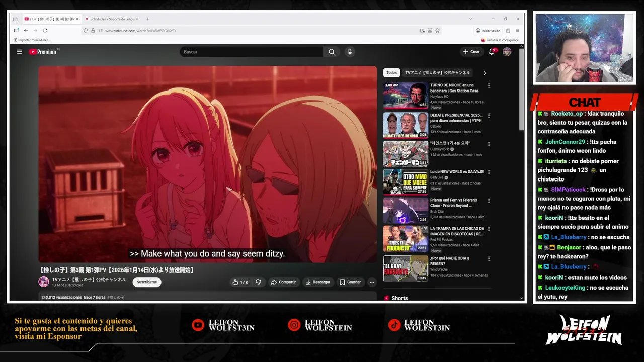644x362 pixels.
Task: Click chat username JohnConnor29
Action: click(x=565, y=142)
